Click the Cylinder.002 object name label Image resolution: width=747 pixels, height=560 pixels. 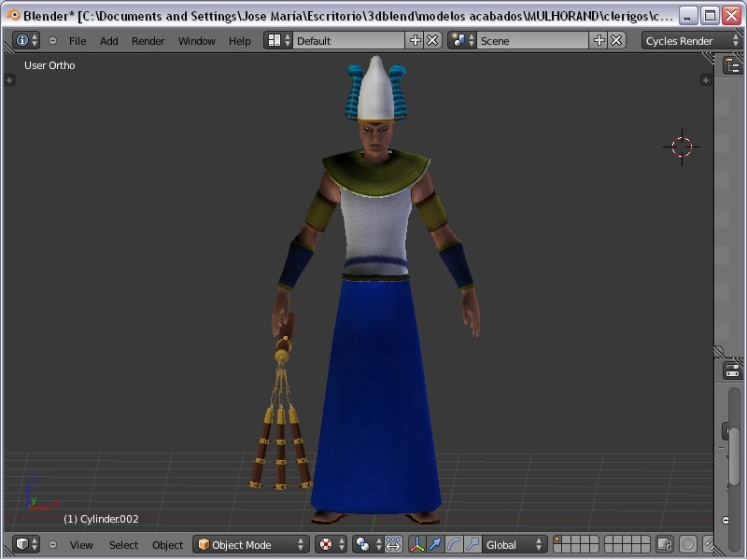pyautogui.click(x=101, y=519)
